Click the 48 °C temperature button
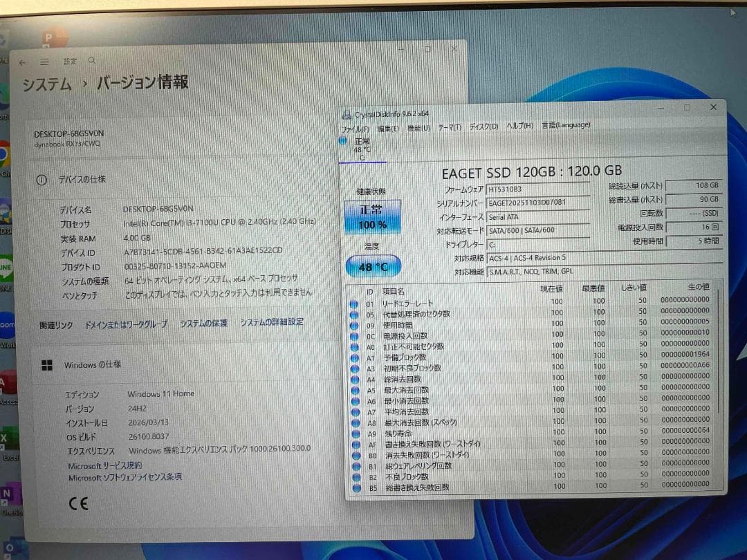Screen dimensions: 747x560 click(x=373, y=267)
